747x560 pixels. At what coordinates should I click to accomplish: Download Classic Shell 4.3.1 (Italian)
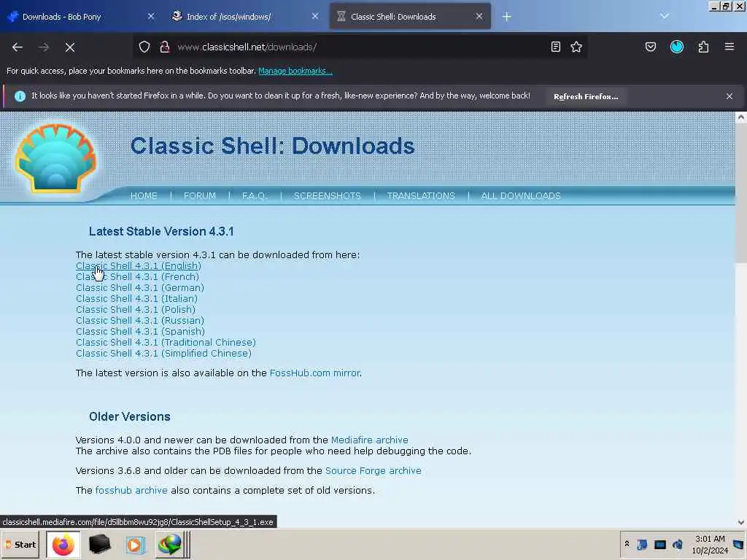click(x=136, y=298)
